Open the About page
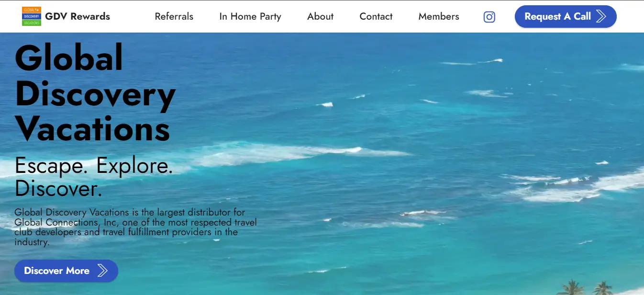Viewport: 644px width, 295px height. [321, 16]
